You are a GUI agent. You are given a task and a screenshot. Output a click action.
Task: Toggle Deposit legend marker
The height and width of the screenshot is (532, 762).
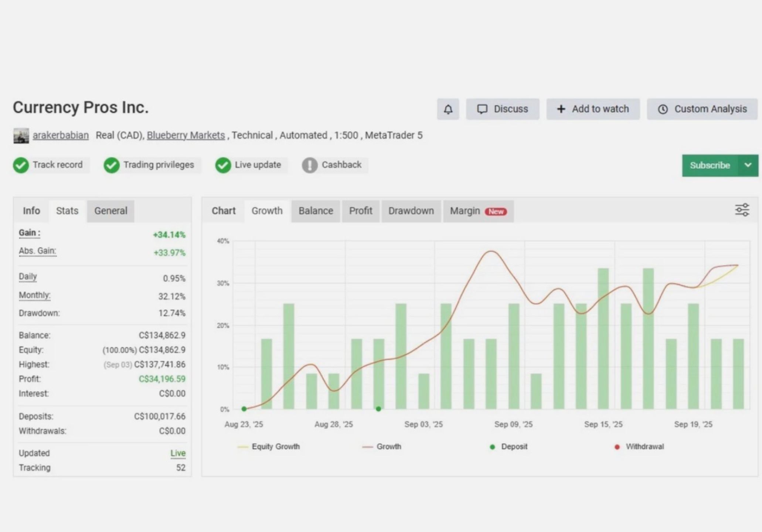508,447
